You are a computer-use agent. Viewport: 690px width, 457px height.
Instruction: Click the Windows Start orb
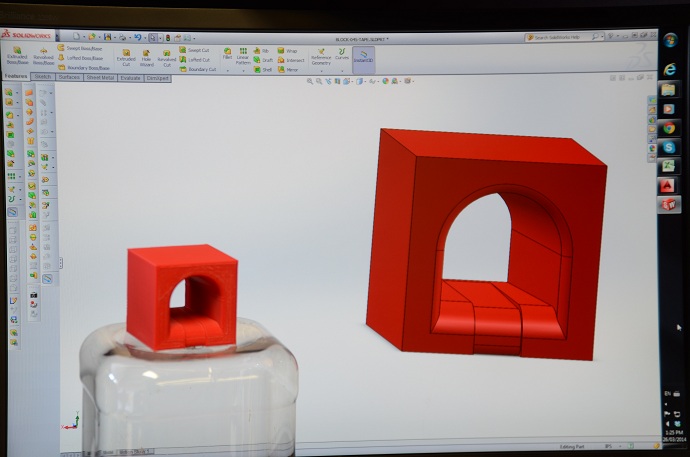670,40
